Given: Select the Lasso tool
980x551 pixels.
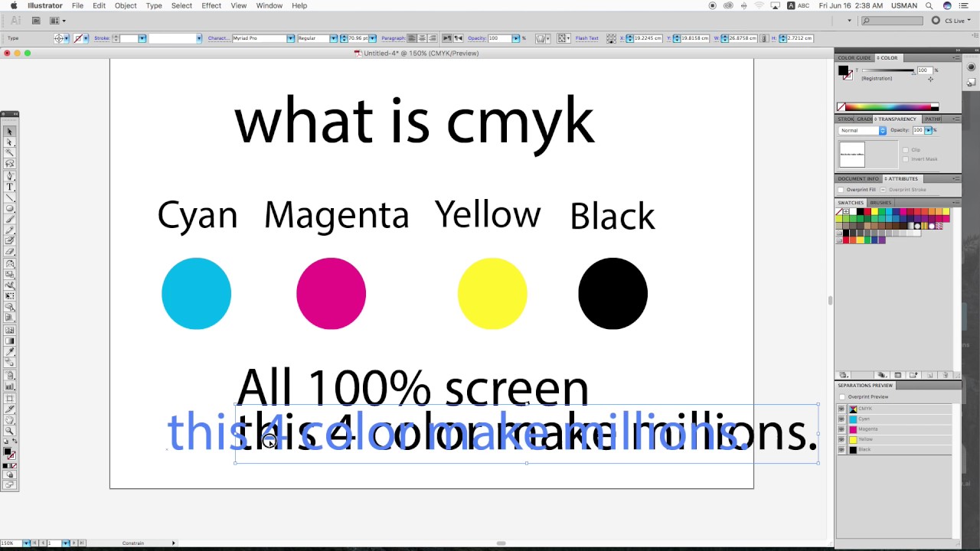Looking at the screenshot, I should tap(9, 165).
